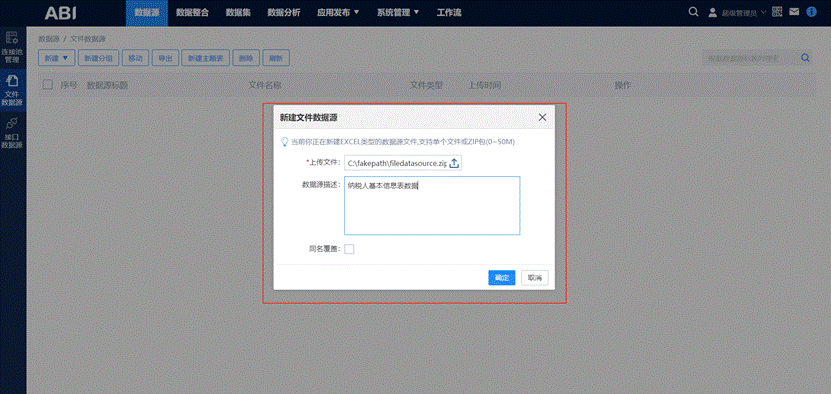This screenshot has width=831, height=394.
Task: Click the 刷新 button
Action: coord(276,58)
